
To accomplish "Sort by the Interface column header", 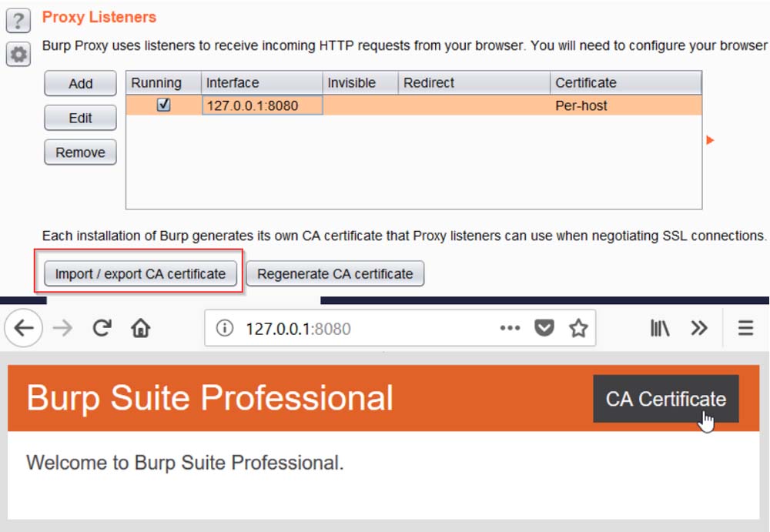I will click(x=262, y=82).
